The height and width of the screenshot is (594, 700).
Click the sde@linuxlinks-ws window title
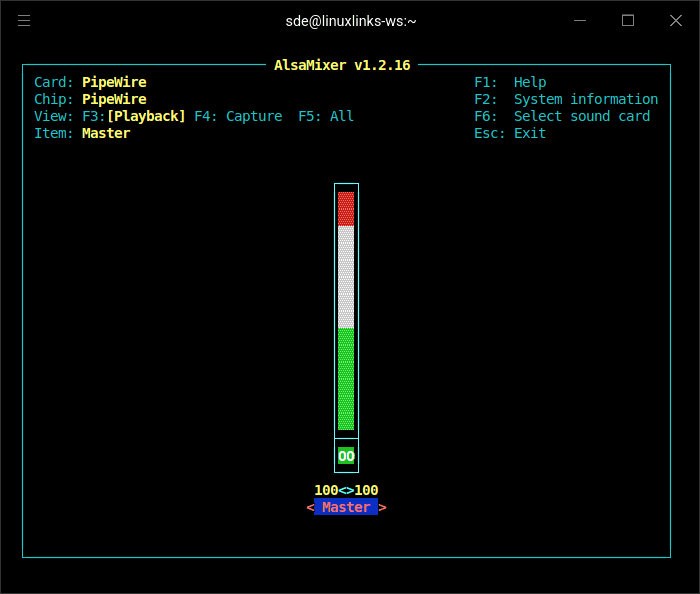pyautogui.click(x=351, y=21)
